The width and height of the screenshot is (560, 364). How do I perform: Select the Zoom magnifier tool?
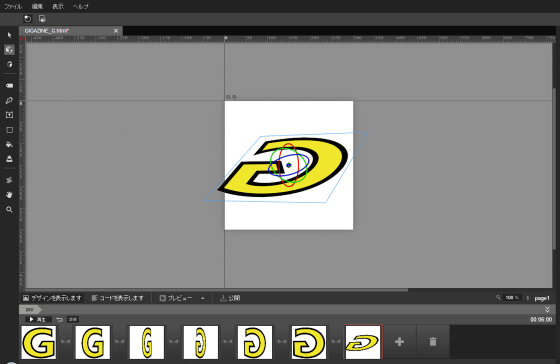pyautogui.click(x=9, y=210)
